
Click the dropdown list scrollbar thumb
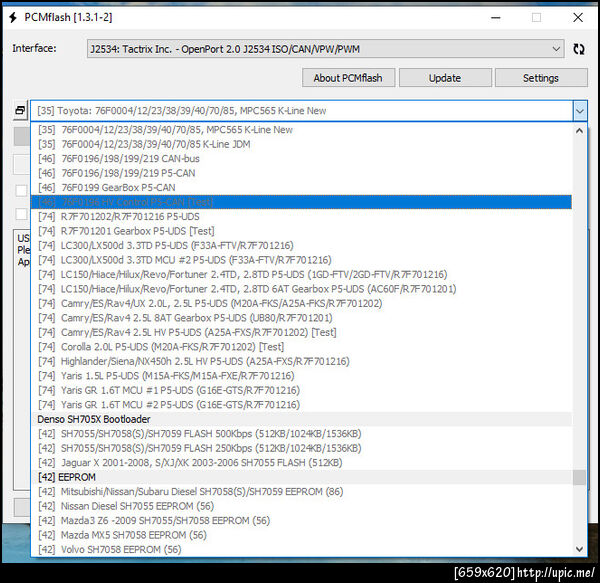click(579, 477)
